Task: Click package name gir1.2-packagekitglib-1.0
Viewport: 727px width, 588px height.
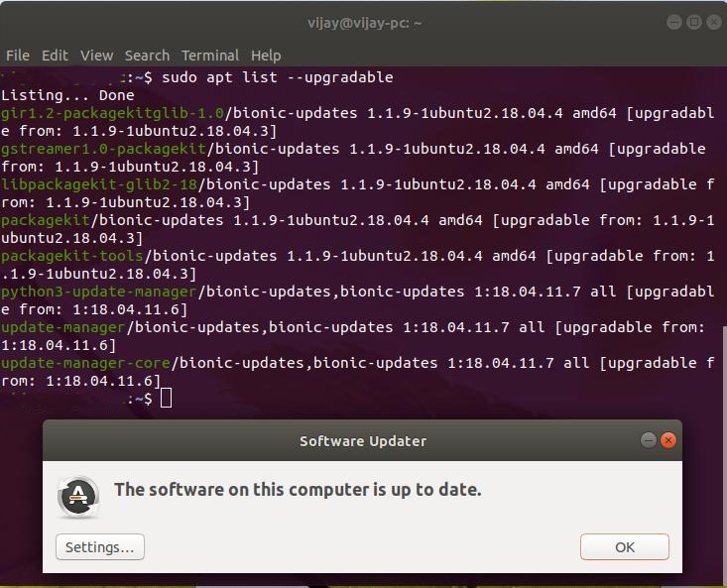Action: (113, 113)
